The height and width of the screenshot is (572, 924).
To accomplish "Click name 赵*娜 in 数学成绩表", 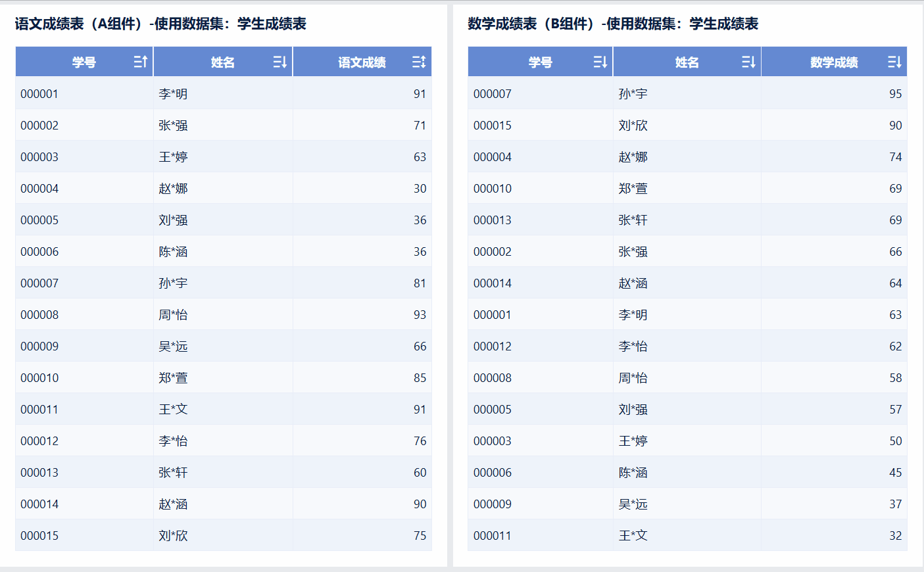I will [x=633, y=157].
